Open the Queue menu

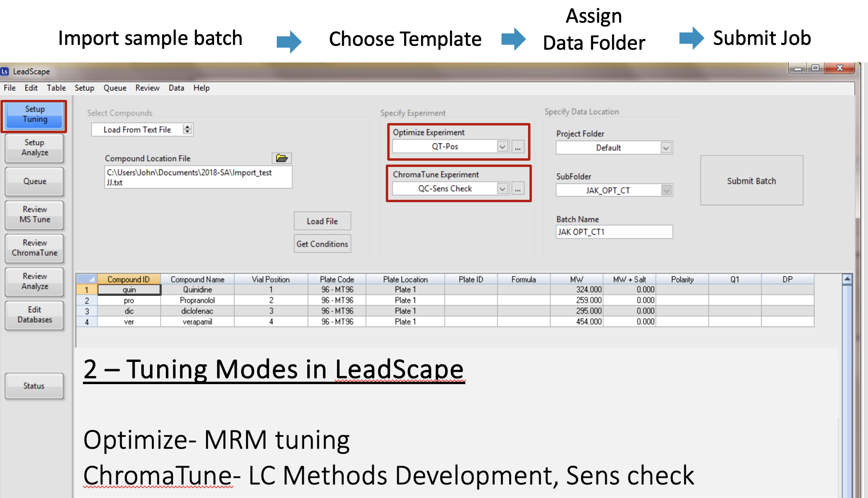click(115, 88)
